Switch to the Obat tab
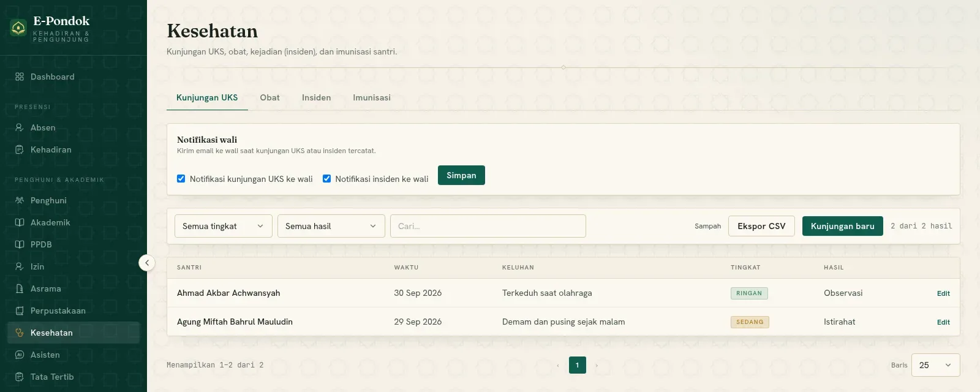This screenshot has height=392, width=980. (x=269, y=98)
